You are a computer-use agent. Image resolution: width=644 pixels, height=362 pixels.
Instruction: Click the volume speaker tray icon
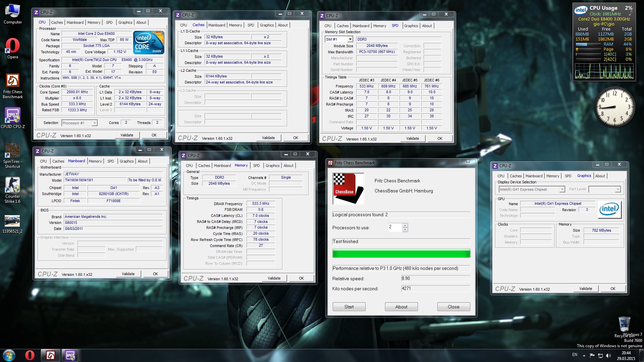pyautogui.click(x=608, y=355)
